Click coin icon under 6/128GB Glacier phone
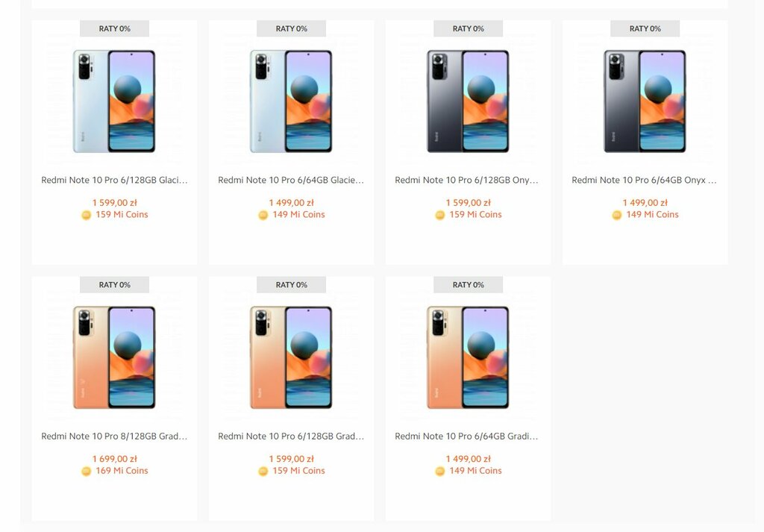The image size is (764, 532). (86, 215)
